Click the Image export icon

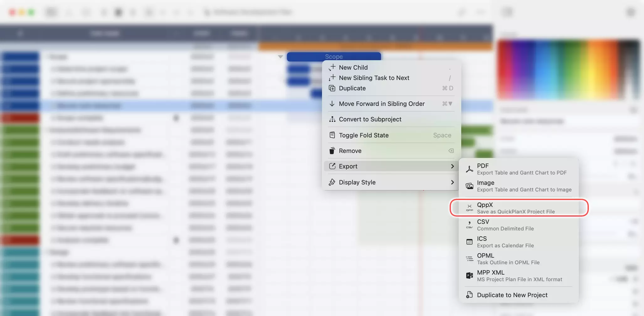[469, 186]
